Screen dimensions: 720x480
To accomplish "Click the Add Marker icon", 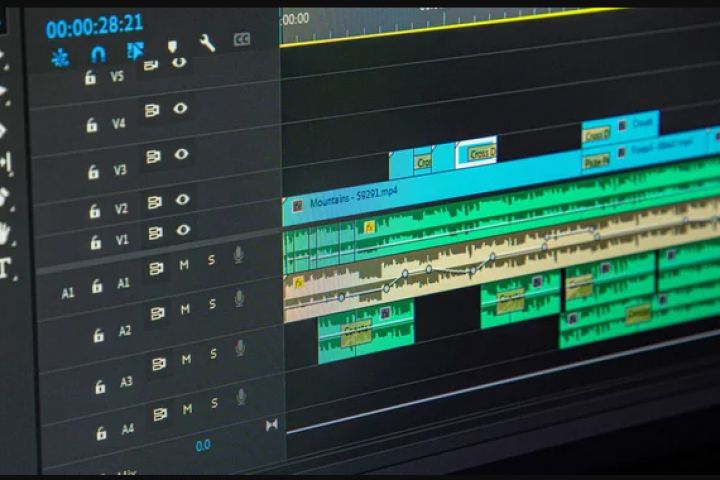I will click(172, 46).
